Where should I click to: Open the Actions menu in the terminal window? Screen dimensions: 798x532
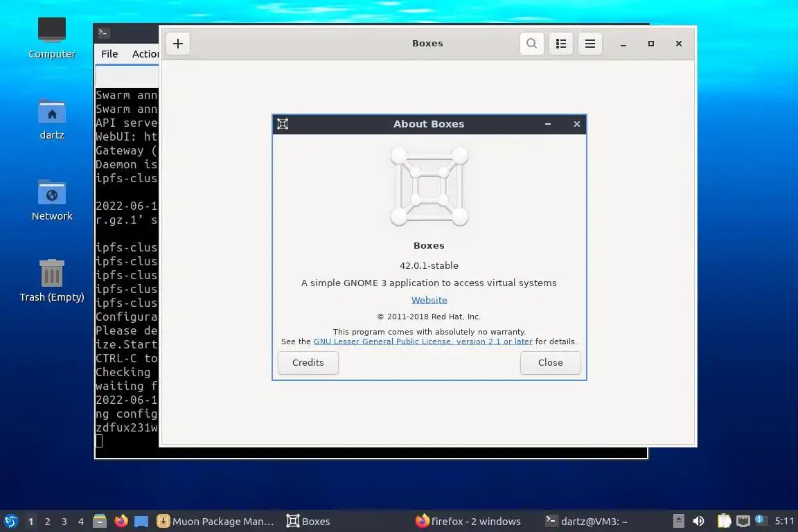(x=145, y=54)
